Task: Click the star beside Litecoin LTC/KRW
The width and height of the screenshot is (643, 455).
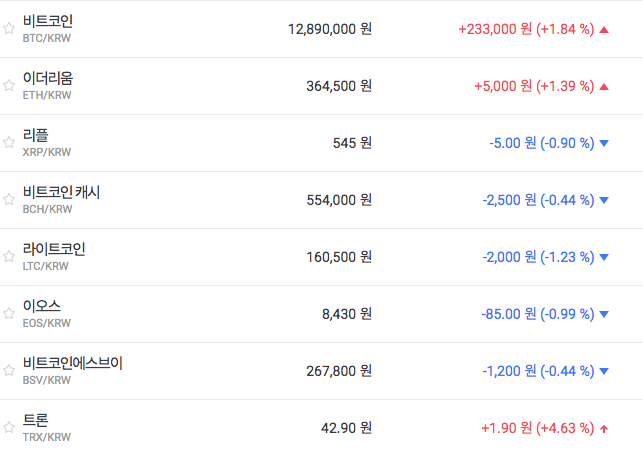Action: [9, 257]
